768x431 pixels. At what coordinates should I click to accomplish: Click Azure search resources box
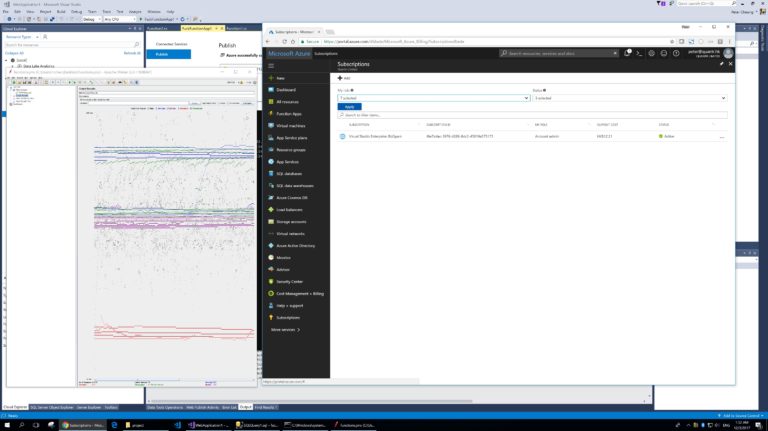[559, 53]
